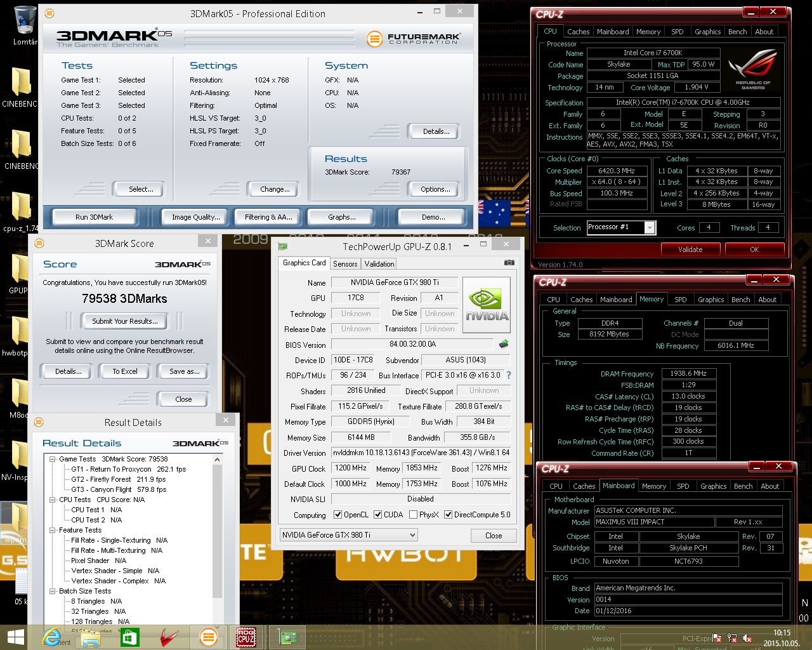Click the Options... button under Results
This screenshot has height=650, width=812.
[x=435, y=189]
